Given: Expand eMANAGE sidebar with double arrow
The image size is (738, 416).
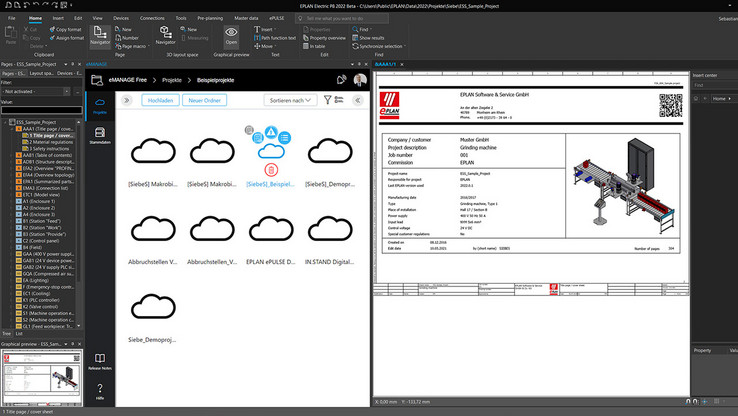Looking at the screenshot, I should point(127,100).
